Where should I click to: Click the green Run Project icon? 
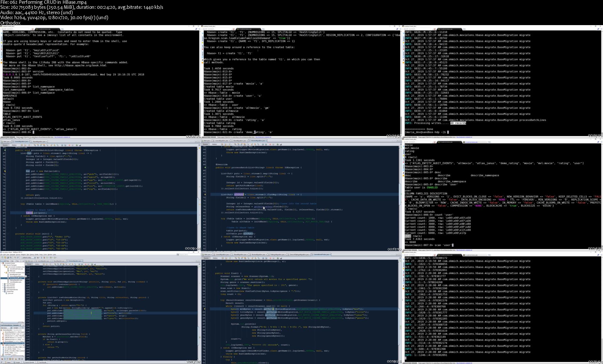click(x=47, y=257)
